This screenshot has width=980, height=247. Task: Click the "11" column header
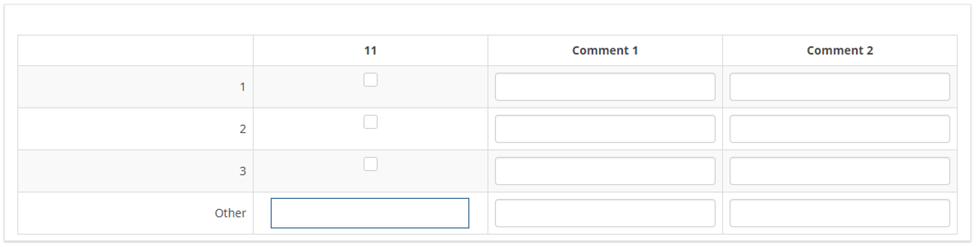point(370,51)
